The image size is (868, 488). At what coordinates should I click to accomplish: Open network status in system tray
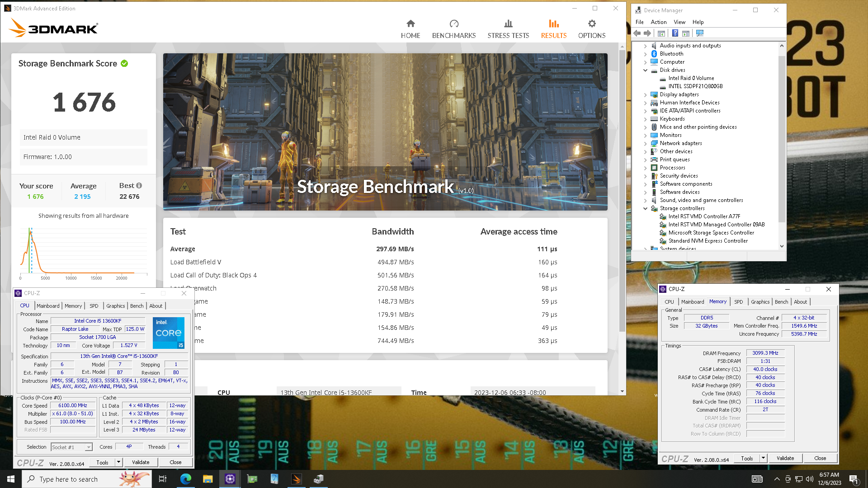pos(799,479)
